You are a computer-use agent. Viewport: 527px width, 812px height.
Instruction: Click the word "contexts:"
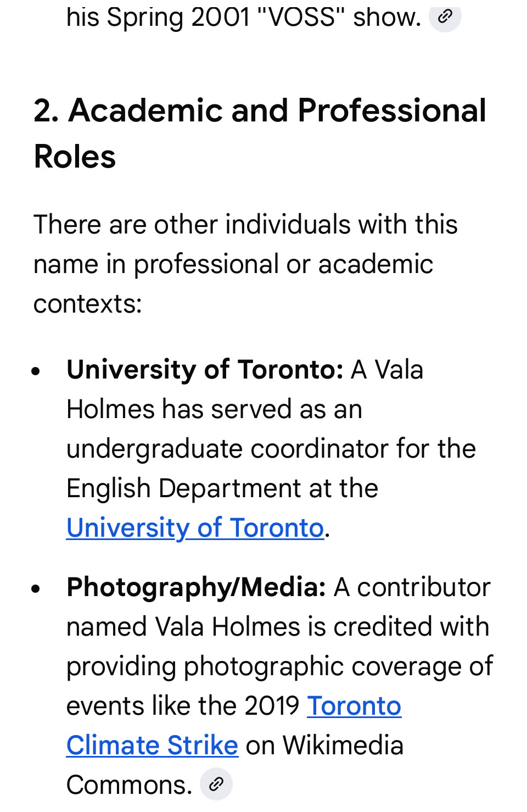pos(88,304)
